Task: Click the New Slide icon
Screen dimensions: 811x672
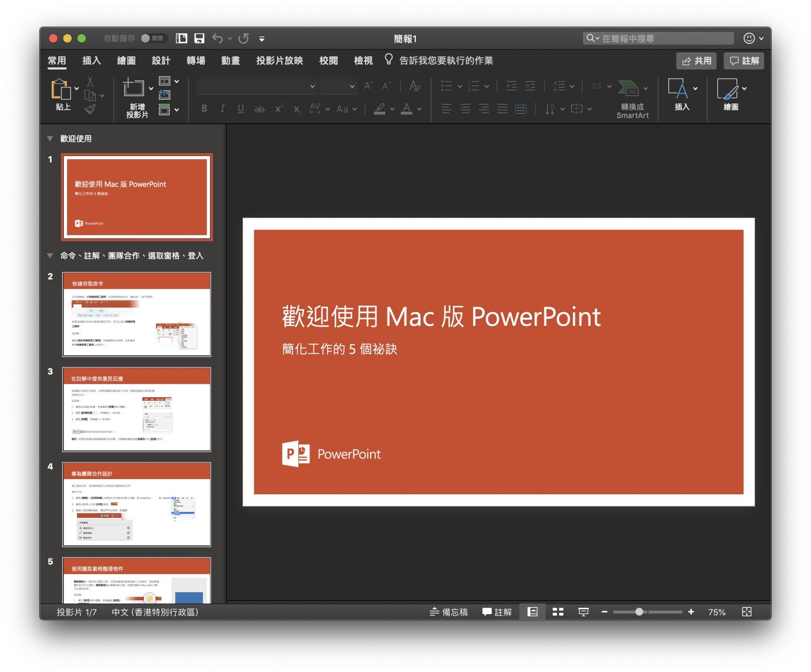Action: click(133, 87)
